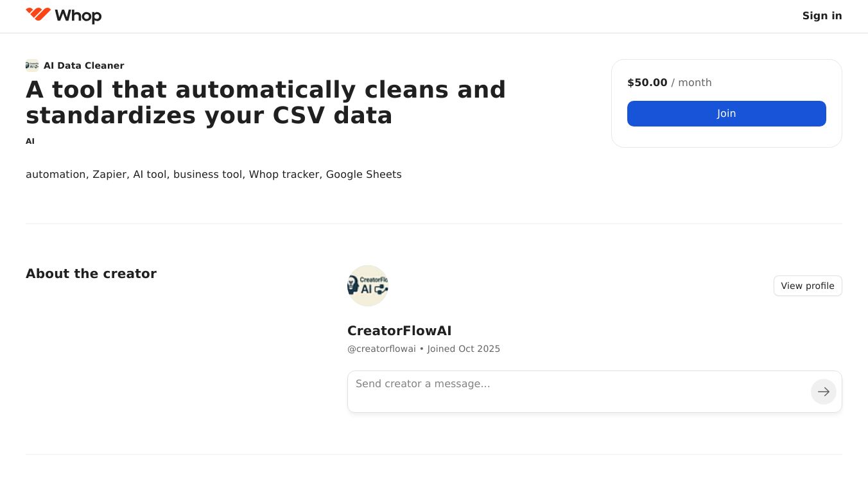
Task: Send the message with the arrow icon
Action: (x=823, y=392)
